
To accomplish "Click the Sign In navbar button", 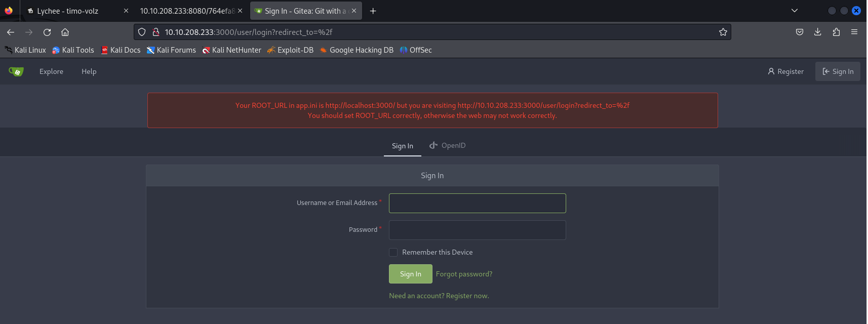I will pos(838,71).
